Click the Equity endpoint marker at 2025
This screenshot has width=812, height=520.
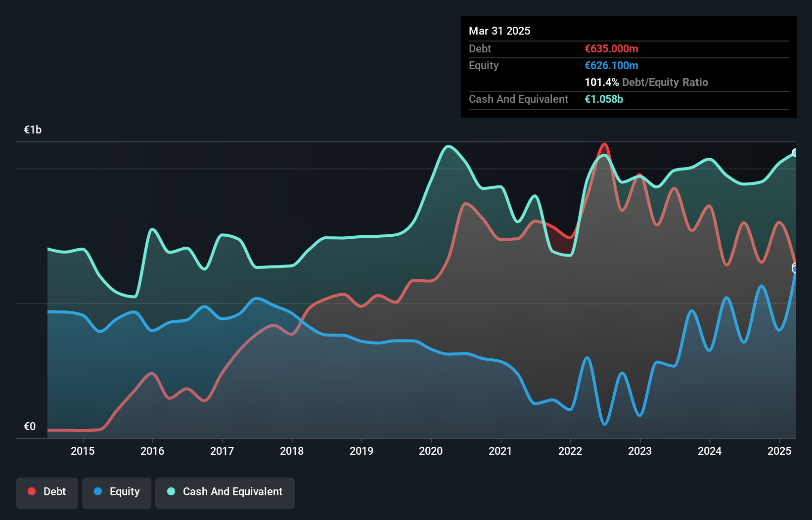(x=795, y=269)
